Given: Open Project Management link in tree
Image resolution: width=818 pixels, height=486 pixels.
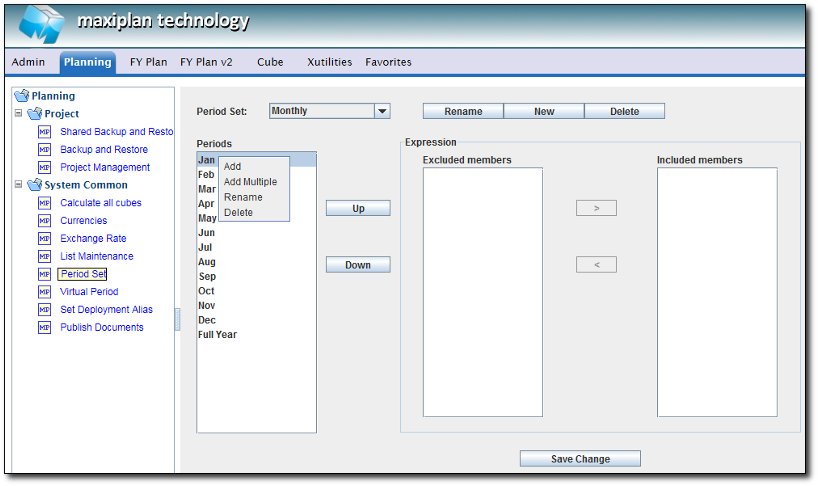Looking at the screenshot, I should 105,168.
